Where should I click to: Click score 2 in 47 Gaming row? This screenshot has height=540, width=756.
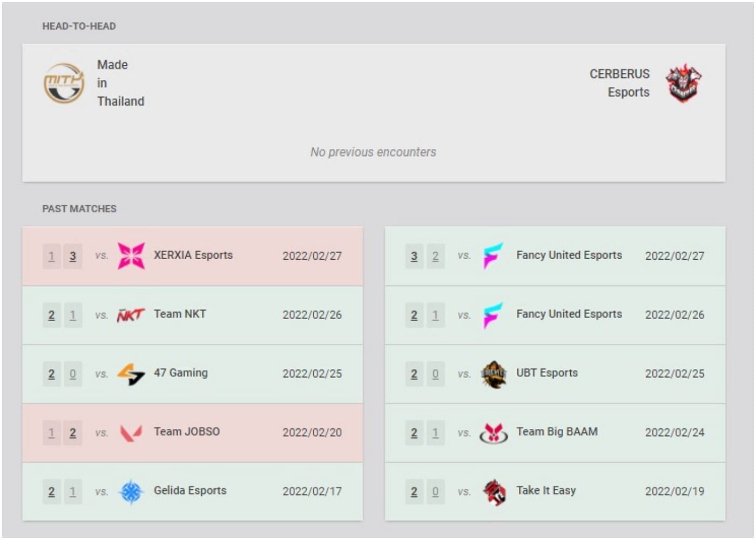pyautogui.click(x=52, y=374)
